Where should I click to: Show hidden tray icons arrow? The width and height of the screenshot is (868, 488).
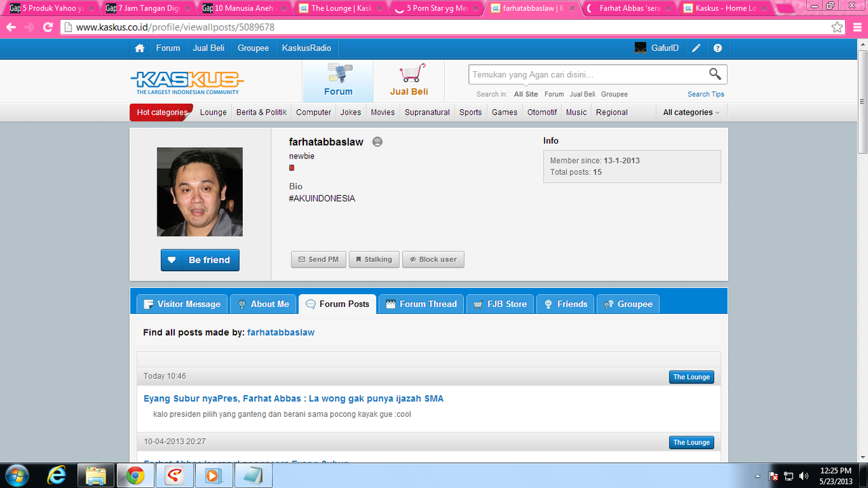click(757, 476)
